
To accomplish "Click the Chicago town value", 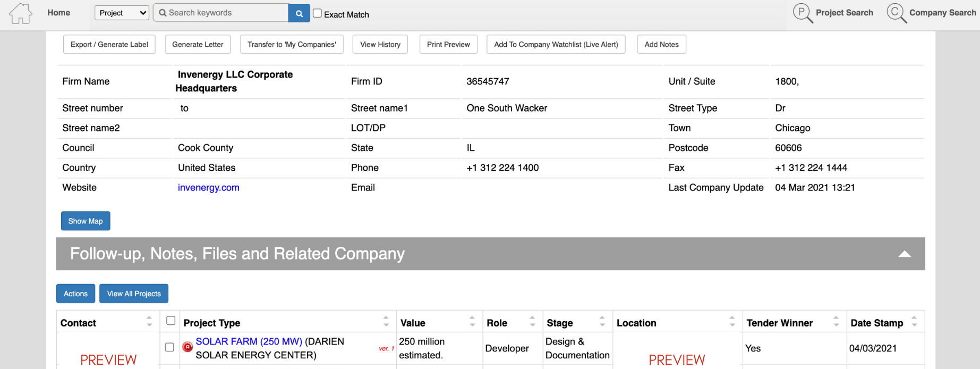I will tap(792, 128).
